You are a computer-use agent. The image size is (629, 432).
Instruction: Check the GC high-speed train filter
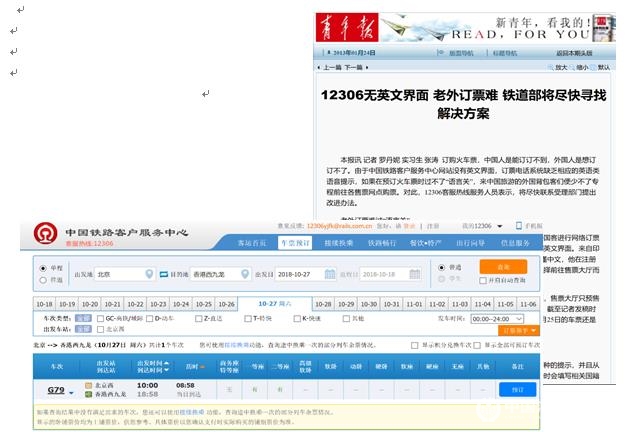click(100, 318)
